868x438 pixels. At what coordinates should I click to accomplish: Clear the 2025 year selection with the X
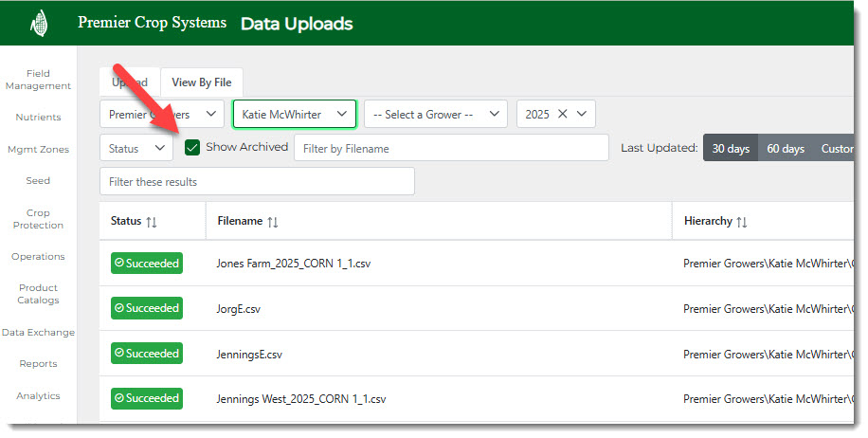(x=563, y=114)
